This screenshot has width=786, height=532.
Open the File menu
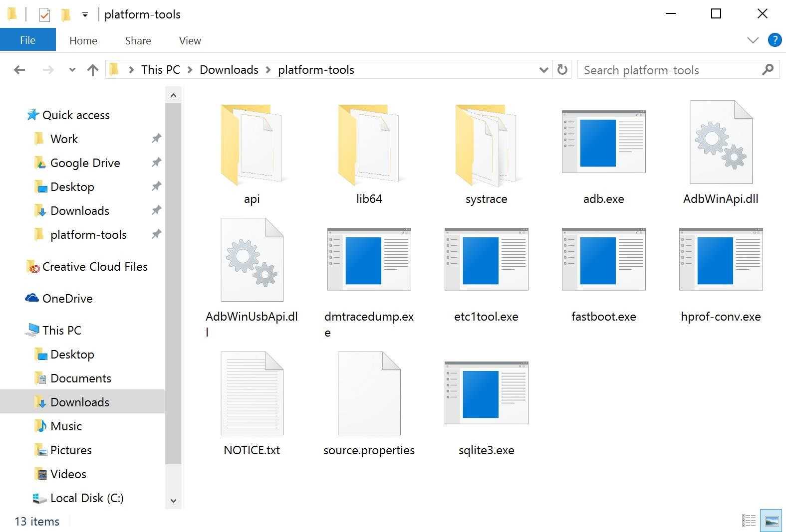(x=27, y=40)
